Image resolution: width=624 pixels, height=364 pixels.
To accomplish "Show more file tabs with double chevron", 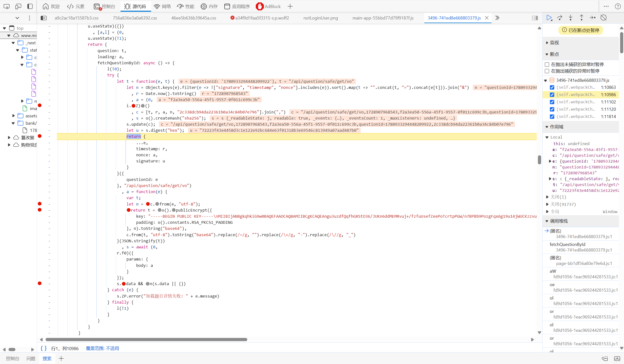I will tap(497, 18).
